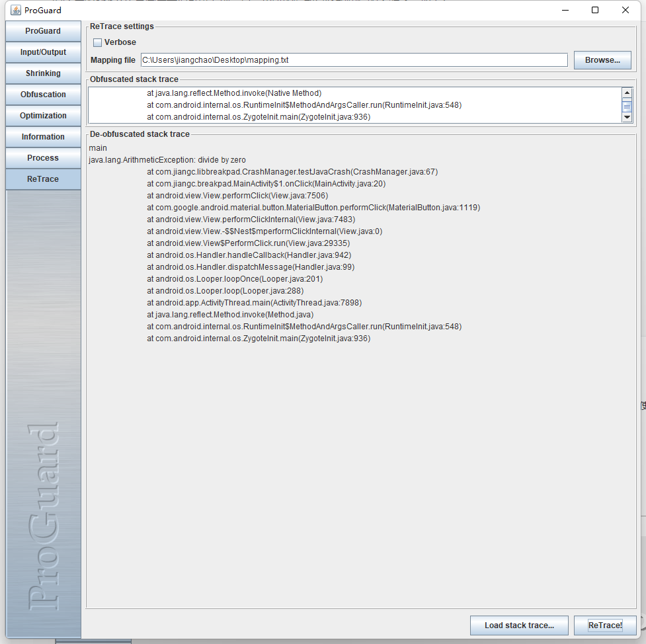Click the Load stack trace... button
This screenshot has width=646, height=644.
click(519, 625)
